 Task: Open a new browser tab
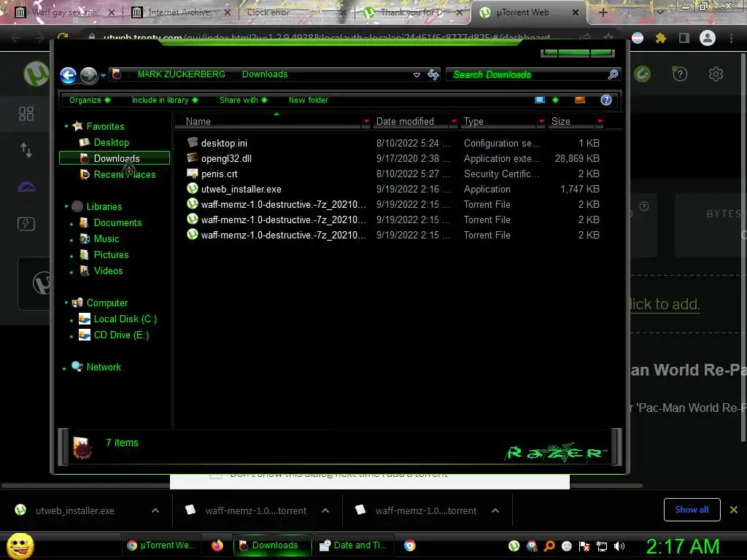click(x=603, y=12)
